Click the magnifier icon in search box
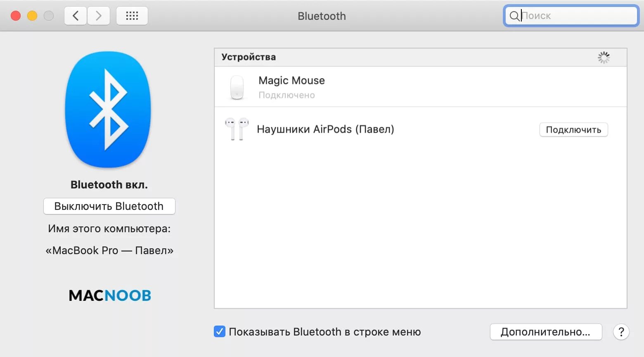This screenshot has width=644, height=357. 514,16
